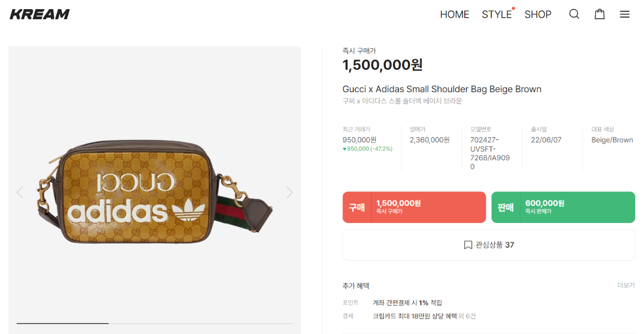Screen dimensions: 644x334
Task: Show the next product image
Action: coord(289,192)
